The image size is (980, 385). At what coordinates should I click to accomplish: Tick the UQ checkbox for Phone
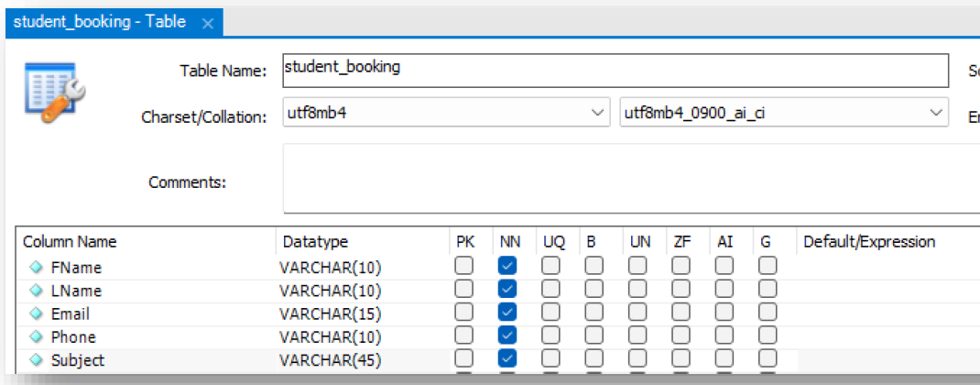(550, 335)
